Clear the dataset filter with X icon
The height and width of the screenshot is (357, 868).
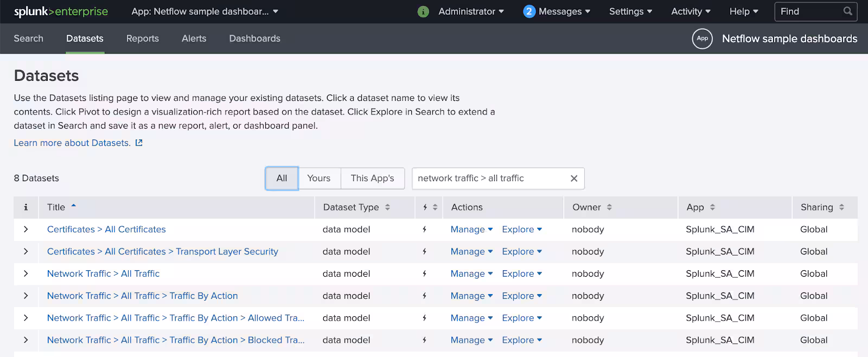tap(573, 178)
